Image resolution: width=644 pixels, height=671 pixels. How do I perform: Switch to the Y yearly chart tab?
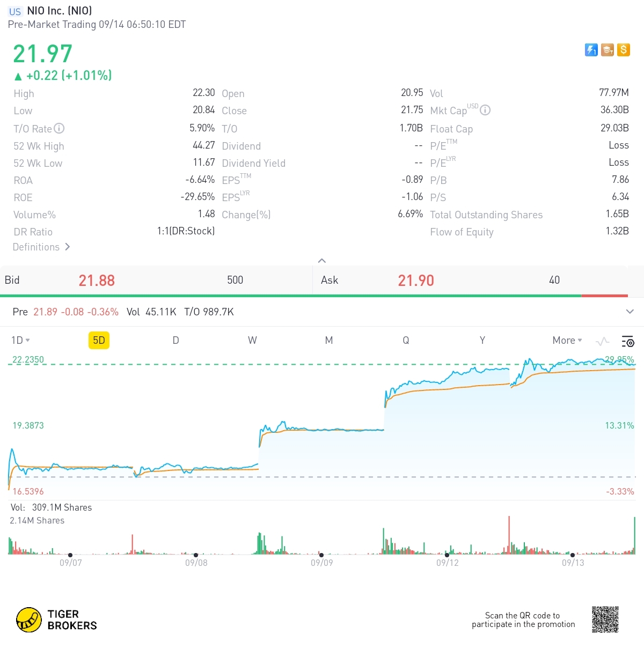(x=482, y=340)
